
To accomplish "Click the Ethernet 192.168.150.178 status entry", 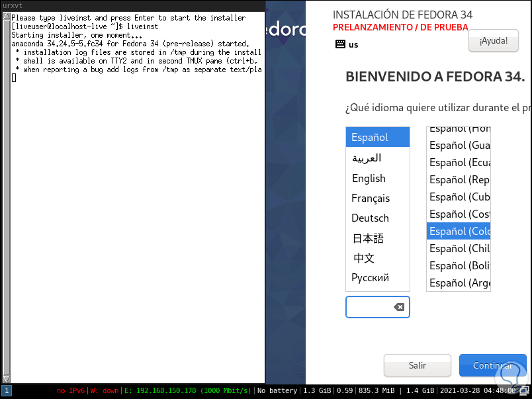I will tap(188, 390).
